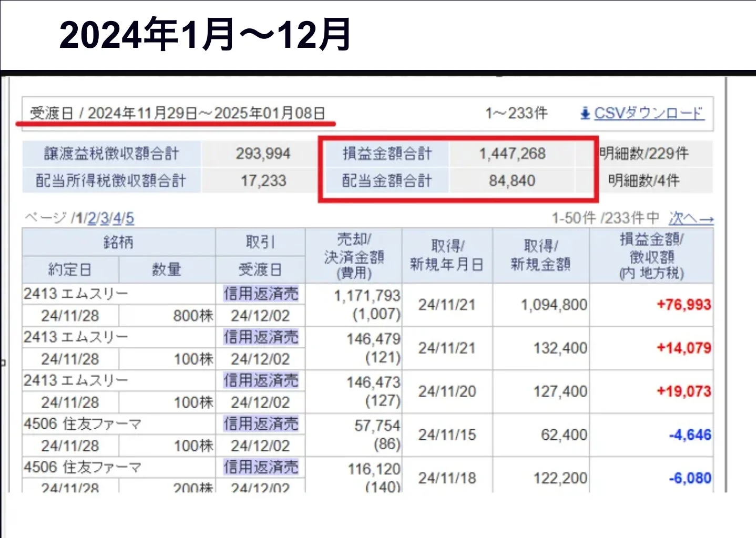Image resolution: width=756 pixels, height=538 pixels.
Task: Click the 銘柄 column header
Action: 118,242
